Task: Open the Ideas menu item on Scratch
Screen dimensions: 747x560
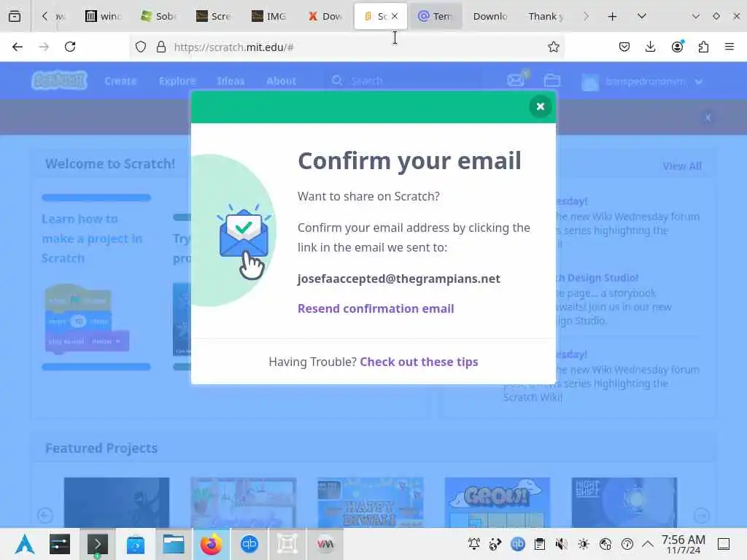Action: [231, 81]
